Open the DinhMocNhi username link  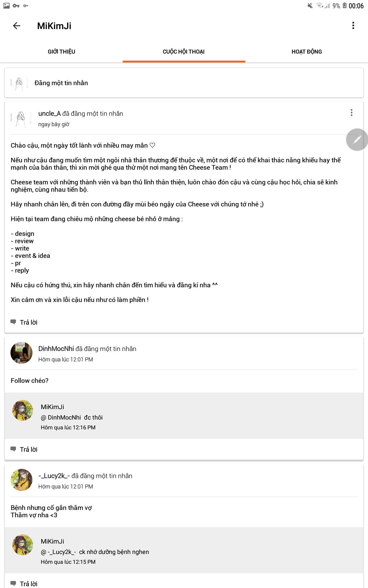point(56,349)
